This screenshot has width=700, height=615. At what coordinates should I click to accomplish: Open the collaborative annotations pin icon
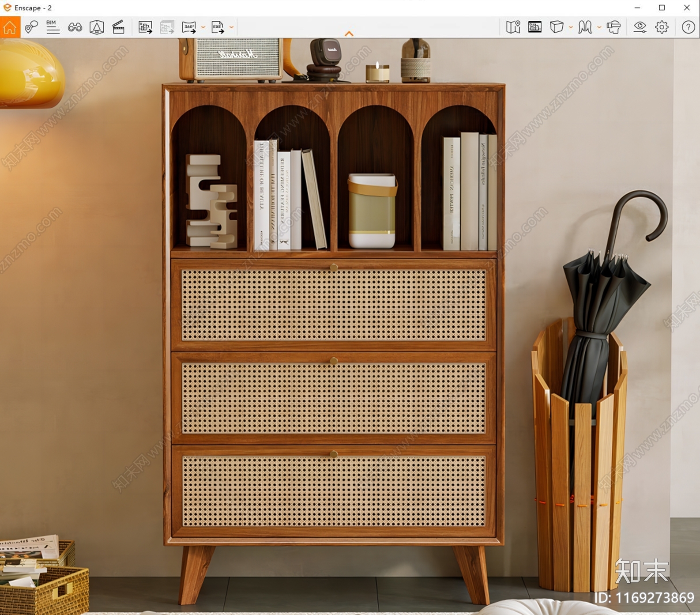(x=31, y=27)
